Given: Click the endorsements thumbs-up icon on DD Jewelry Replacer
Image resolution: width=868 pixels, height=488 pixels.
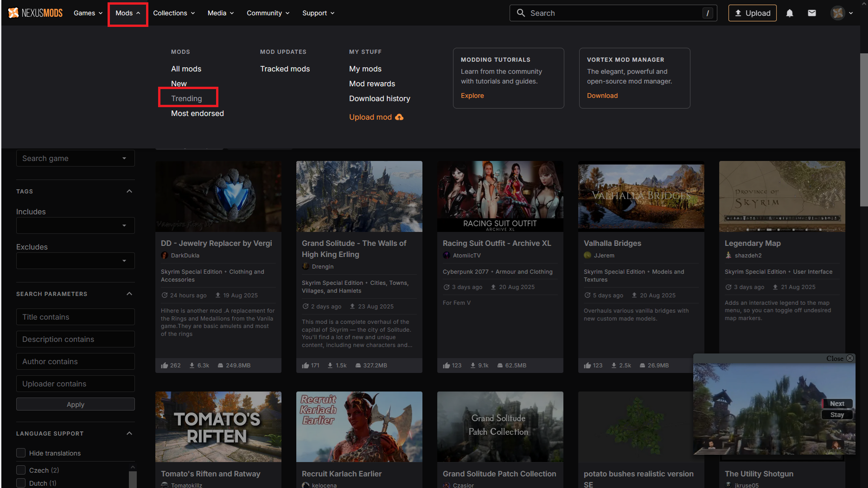Looking at the screenshot, I should point(165,366).
